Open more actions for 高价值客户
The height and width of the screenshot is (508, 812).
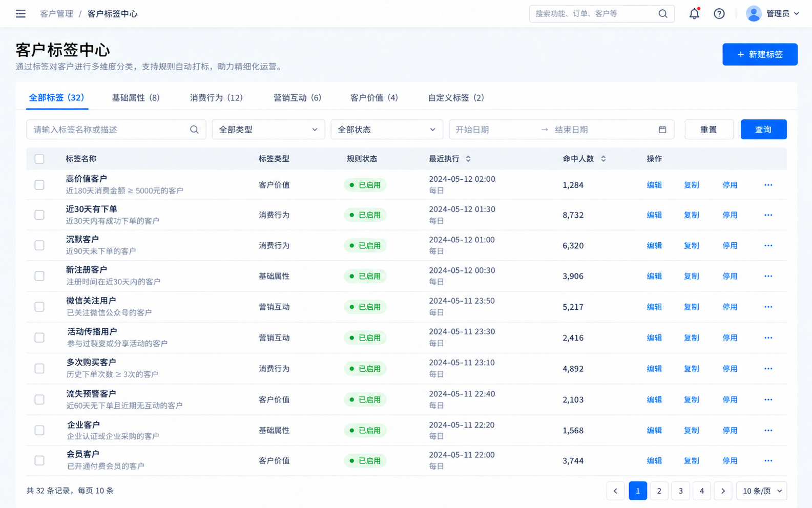pyautogui.click(x=768, y=185)
